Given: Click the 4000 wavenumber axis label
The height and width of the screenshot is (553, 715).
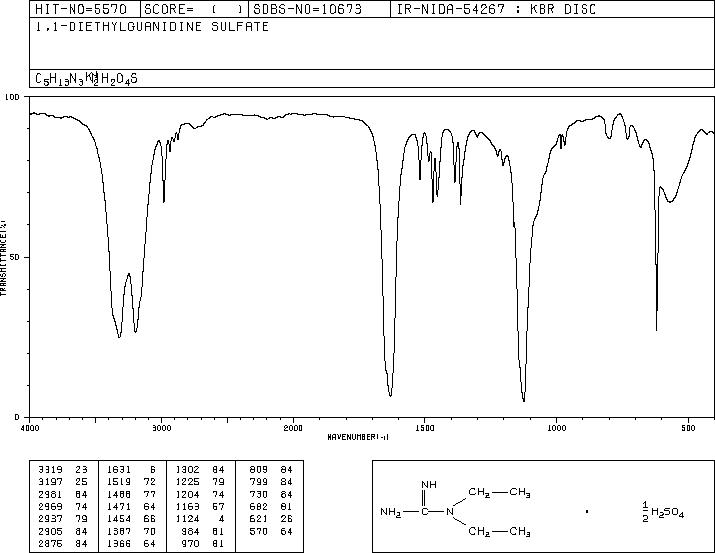Looking at the screenshot, I should pyautogui.click(x=30, y=428).
